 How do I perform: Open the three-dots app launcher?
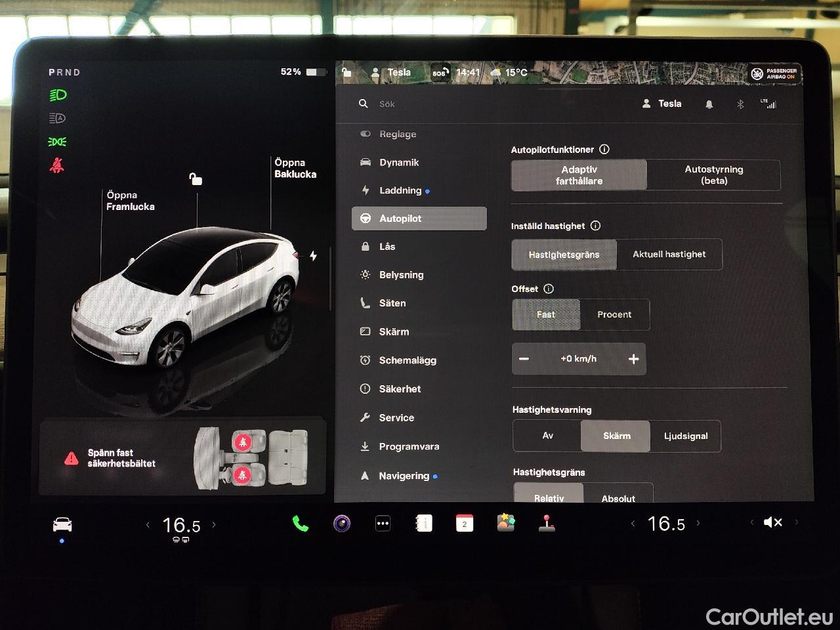(383, 523)
